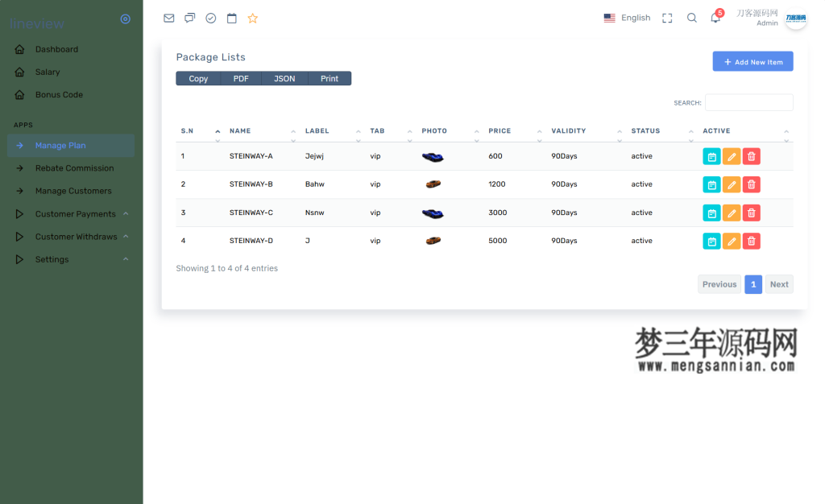The height and width of the screenshot is (504, 825).
Task: Click the chat icon in the top toolbar
Action: click(x=189, y=18)
